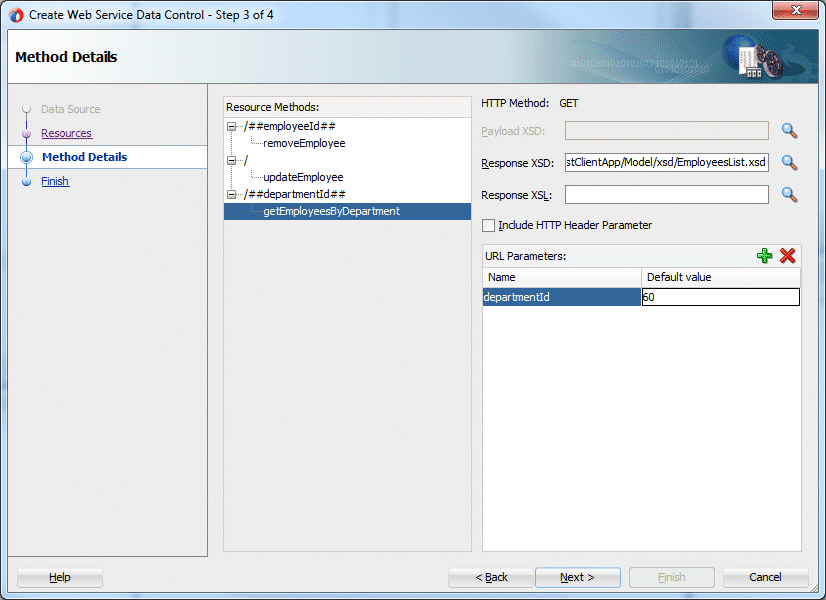The width and height of the screenshot is (826, 600).
Task: Add a URL parameter with green plus
Action: click(x=764, y=256)
